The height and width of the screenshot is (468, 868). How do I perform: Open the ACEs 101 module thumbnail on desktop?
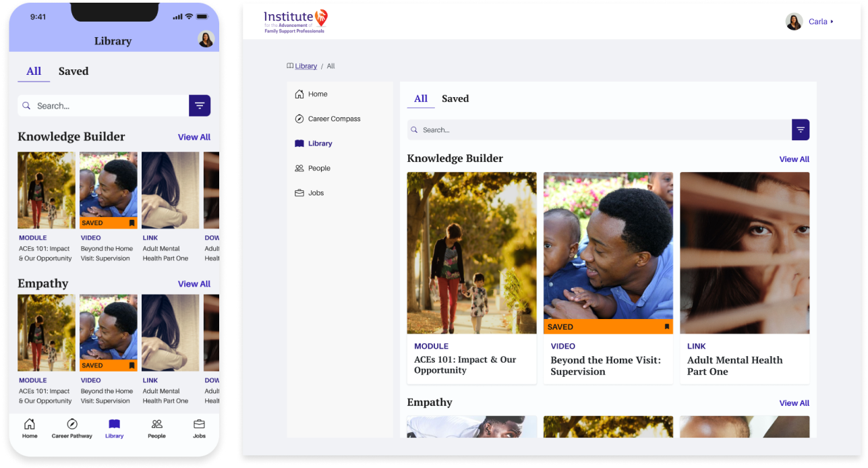[471, 253]
